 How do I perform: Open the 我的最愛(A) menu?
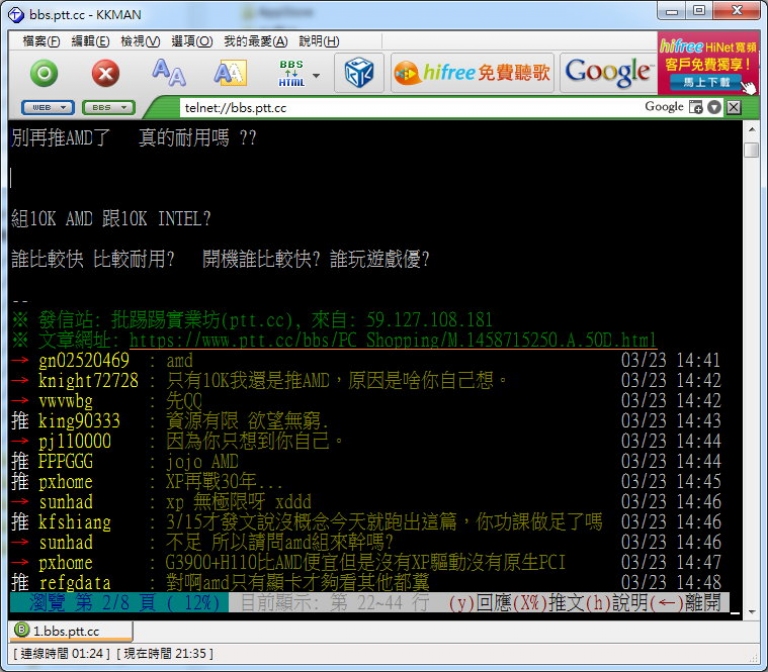click(256, 41)
